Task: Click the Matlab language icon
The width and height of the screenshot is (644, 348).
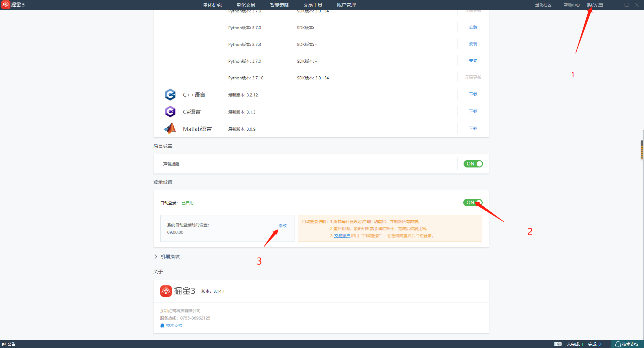Action: tap(170, 129)
